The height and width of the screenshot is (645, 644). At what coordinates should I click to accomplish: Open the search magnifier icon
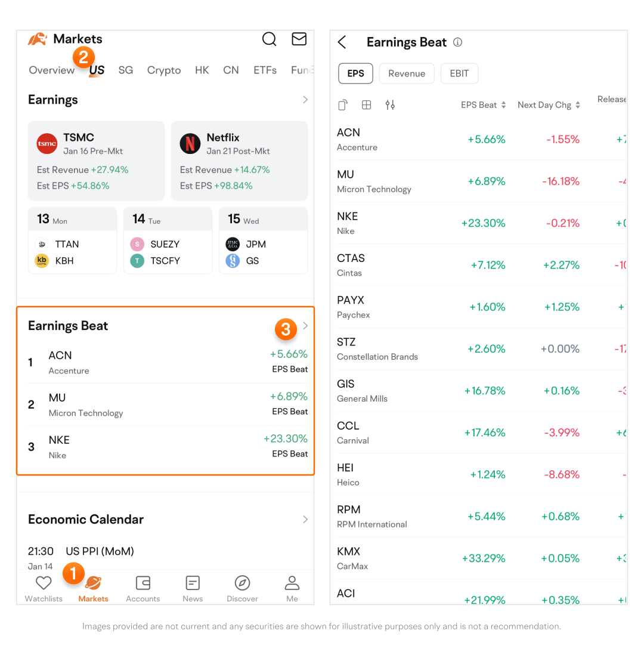[x=270, y=39]
